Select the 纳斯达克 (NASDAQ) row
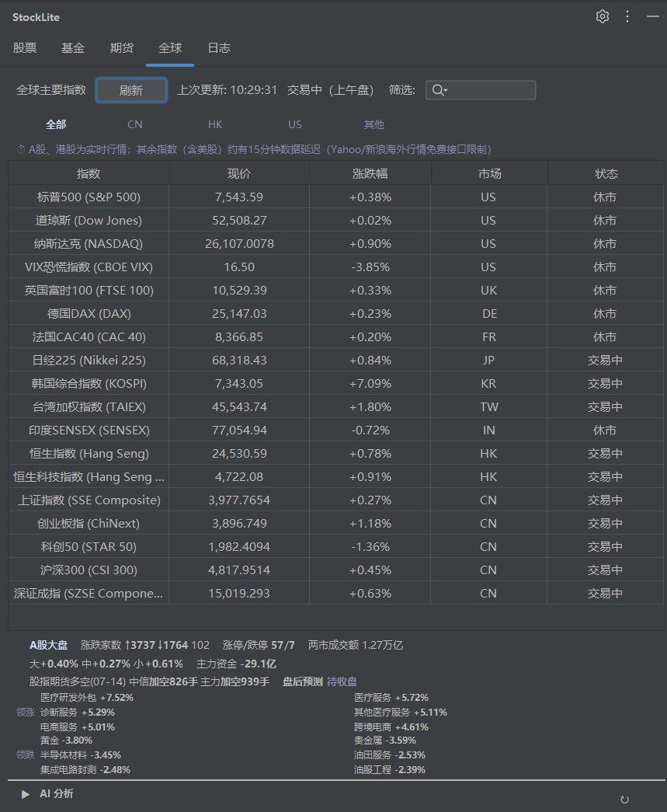The width and height of the screenshot is (667, 812). 335,243
